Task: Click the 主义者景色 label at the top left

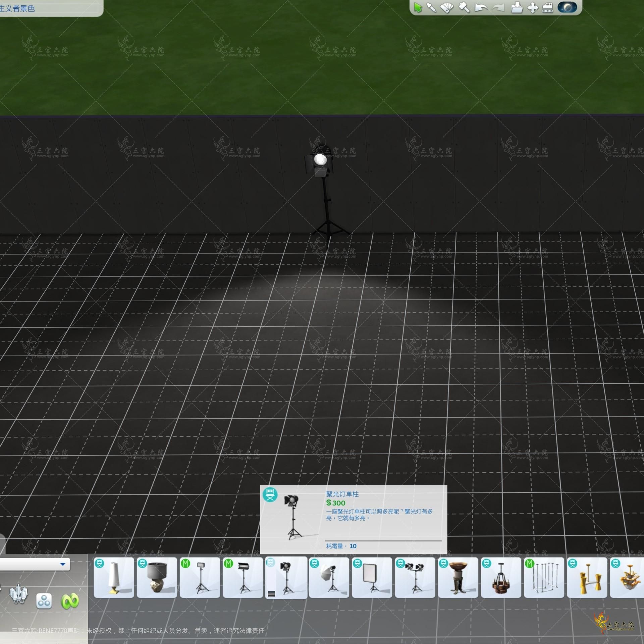Action: pos(17,9)
